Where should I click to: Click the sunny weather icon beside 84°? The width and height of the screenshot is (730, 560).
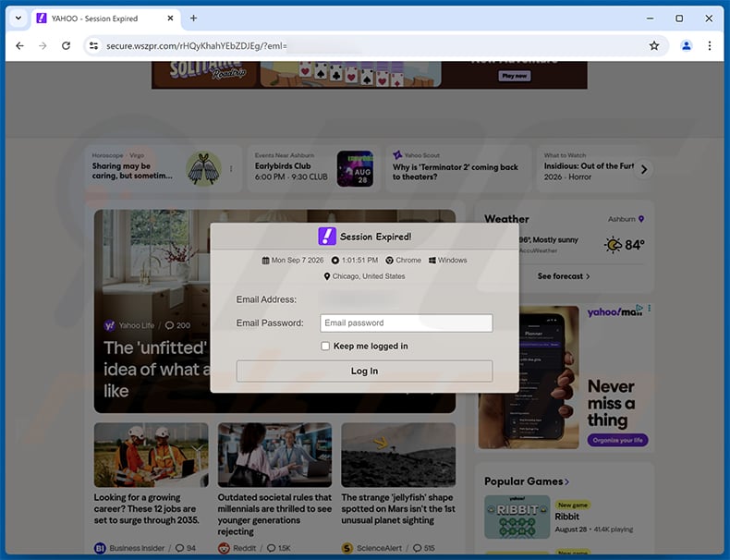point(614,244)
